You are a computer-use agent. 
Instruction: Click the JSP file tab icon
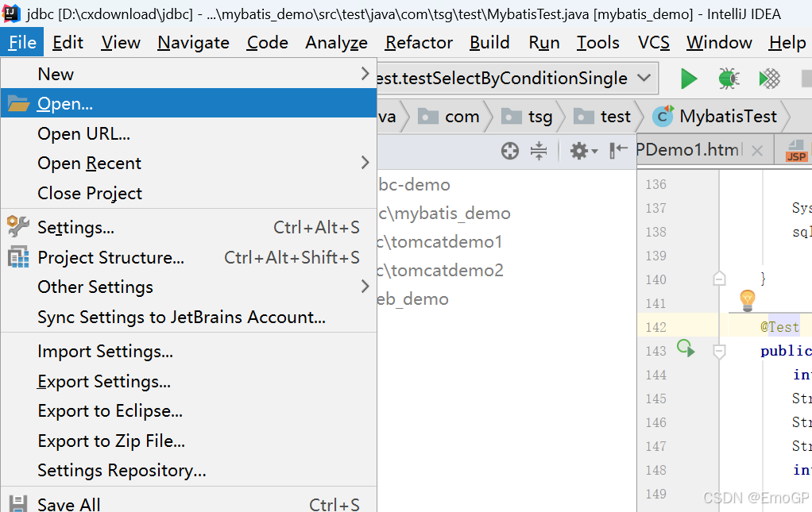click(796, 151)
